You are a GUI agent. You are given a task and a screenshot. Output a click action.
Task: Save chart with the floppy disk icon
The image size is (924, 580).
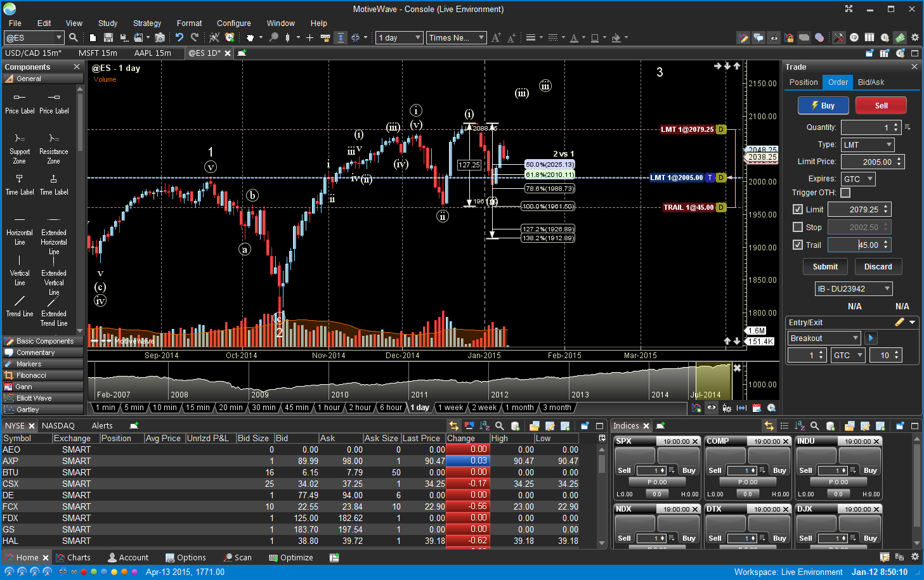tap(108, 37)
